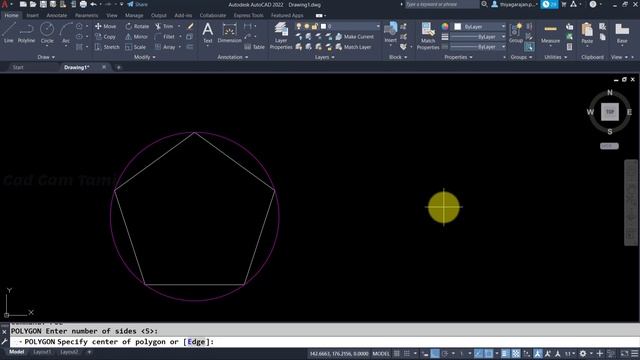Screen dimensions: 640x360
Task: Select the Circle tool
Action: (47, 33)
